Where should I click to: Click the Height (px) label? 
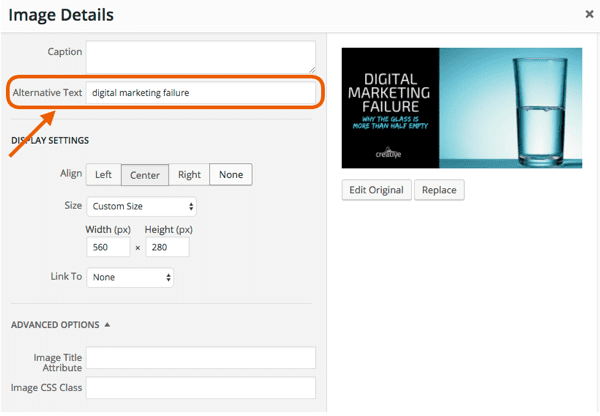click(168, 230)
